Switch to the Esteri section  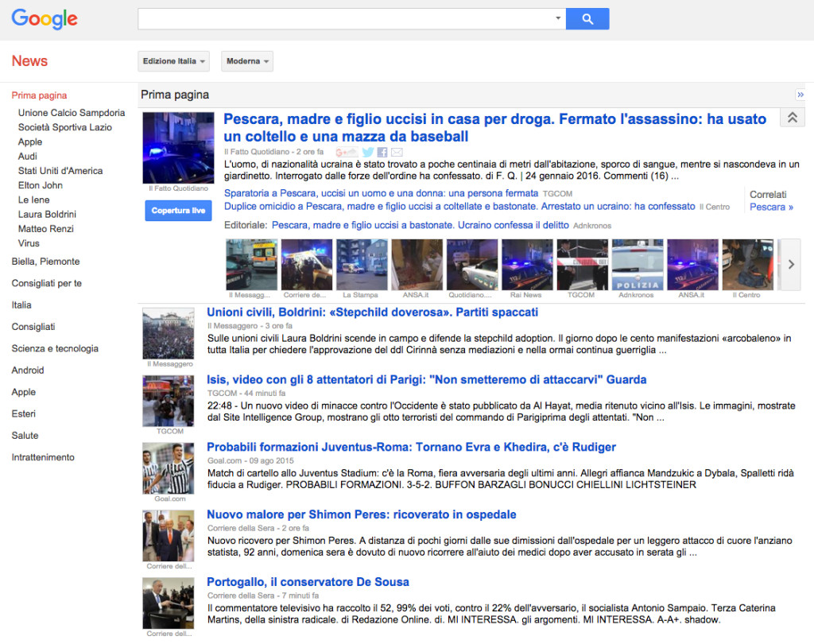click(x=22, y=413)
